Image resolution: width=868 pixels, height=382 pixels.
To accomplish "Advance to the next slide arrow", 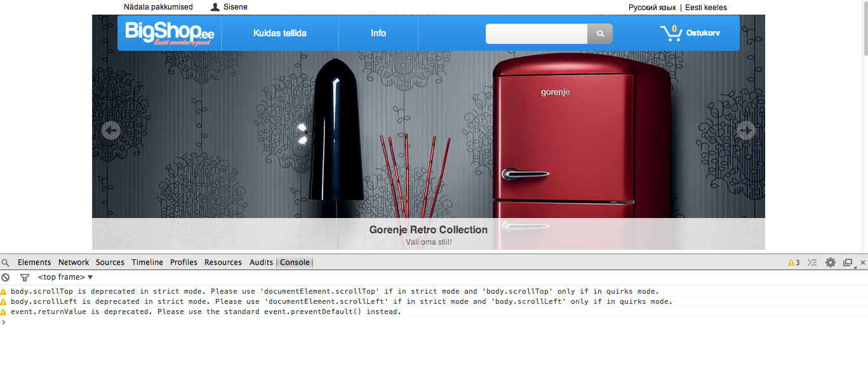I will (x=745, y=130).
